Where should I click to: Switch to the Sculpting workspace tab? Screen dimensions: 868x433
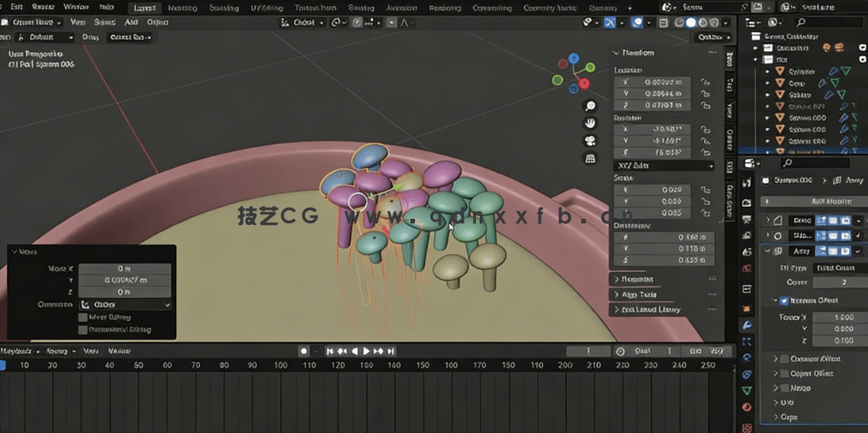224,8
